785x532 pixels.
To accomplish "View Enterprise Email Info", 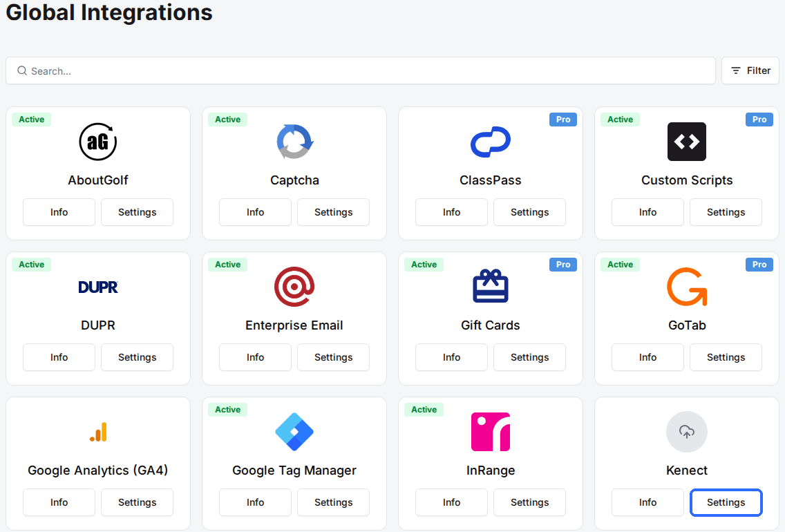I will [x=255, y=357].
